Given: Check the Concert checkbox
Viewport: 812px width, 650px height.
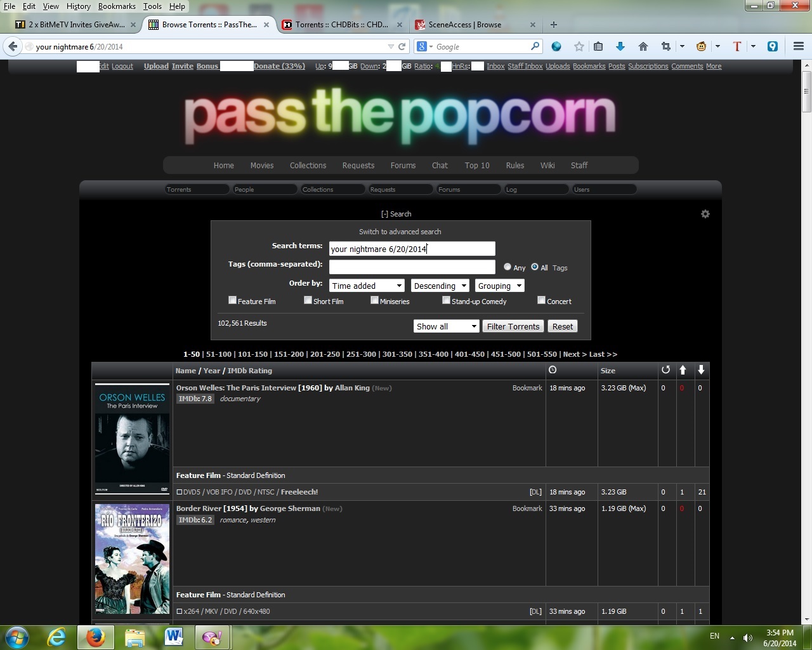Looking at the screenshot, I should pos(541,300).
